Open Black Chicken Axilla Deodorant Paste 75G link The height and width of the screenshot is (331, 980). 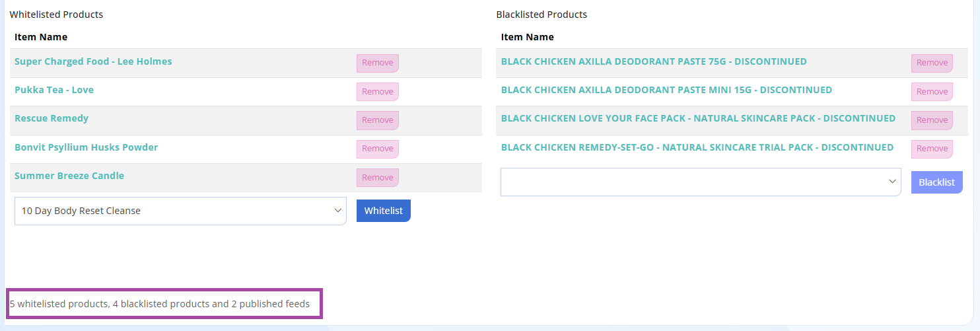[x=654, y=61]
